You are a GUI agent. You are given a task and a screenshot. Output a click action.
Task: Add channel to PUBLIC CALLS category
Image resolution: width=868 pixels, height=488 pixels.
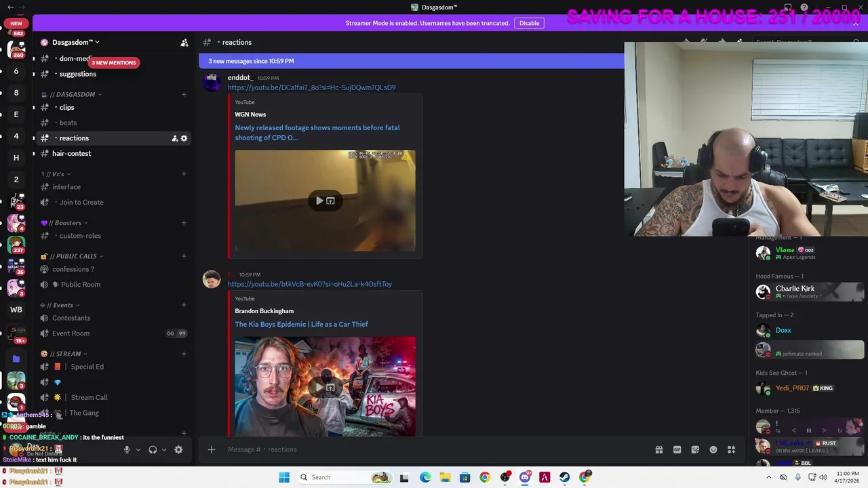[x=184, y=256]
